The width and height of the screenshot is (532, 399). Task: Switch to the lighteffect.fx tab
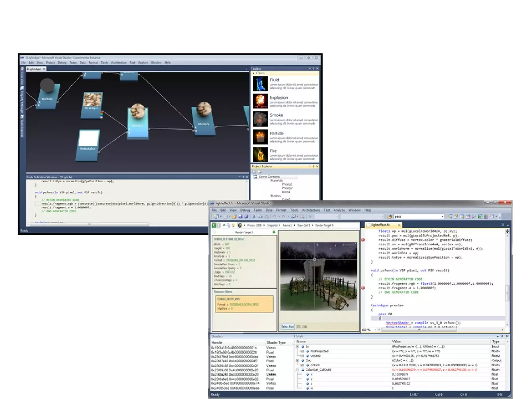[381, 225]
